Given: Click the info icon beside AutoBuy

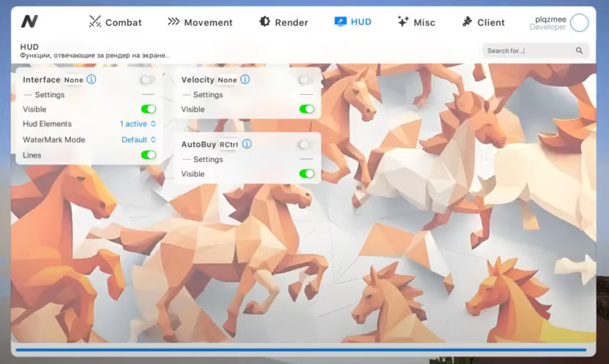Looking at the screenshot, I should 247,144.
